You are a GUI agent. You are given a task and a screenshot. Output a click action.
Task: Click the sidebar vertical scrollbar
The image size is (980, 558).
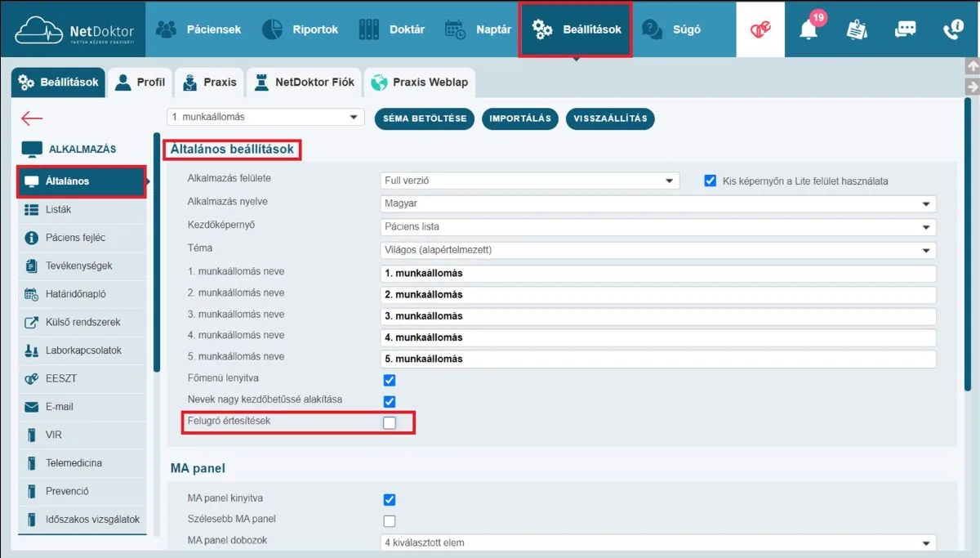[157, 252]
